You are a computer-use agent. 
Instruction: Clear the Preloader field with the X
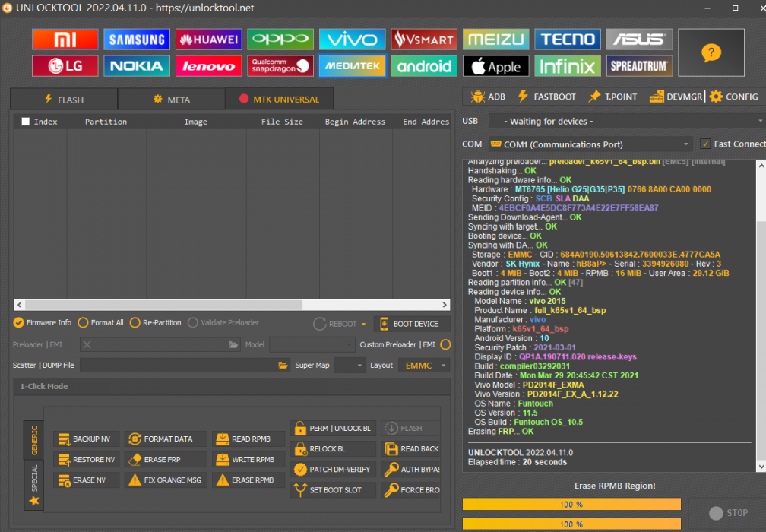(x=87, y=345)
